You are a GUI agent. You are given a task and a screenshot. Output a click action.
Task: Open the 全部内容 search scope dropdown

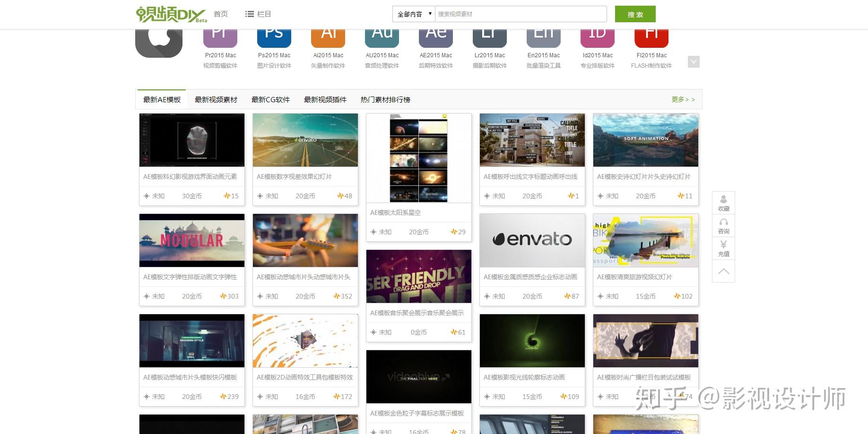414,14
